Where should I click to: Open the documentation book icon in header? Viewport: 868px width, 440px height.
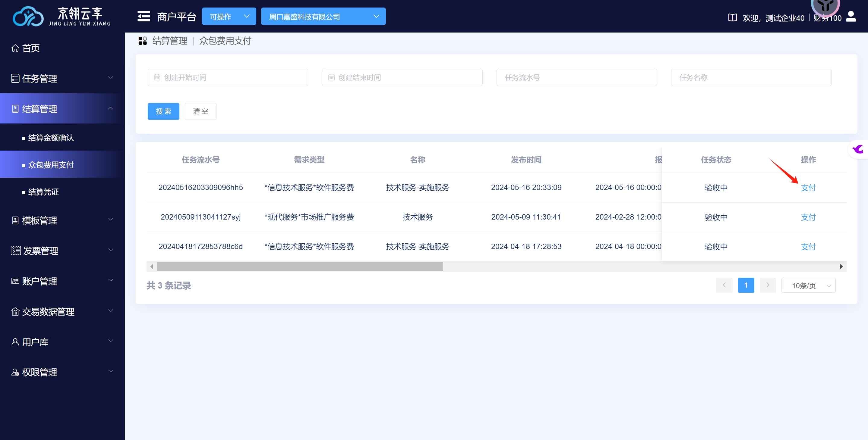click(x=733, y=17)
